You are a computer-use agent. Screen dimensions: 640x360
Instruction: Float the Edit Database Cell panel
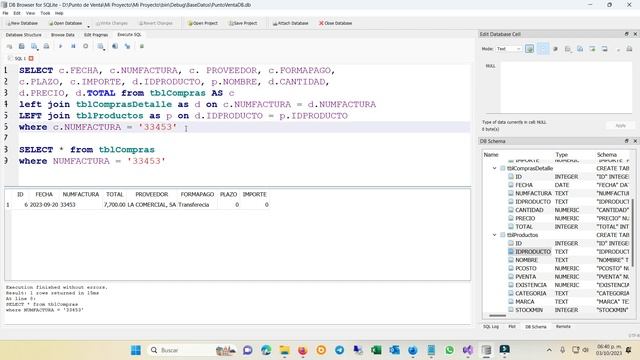[x=627, y=34]
